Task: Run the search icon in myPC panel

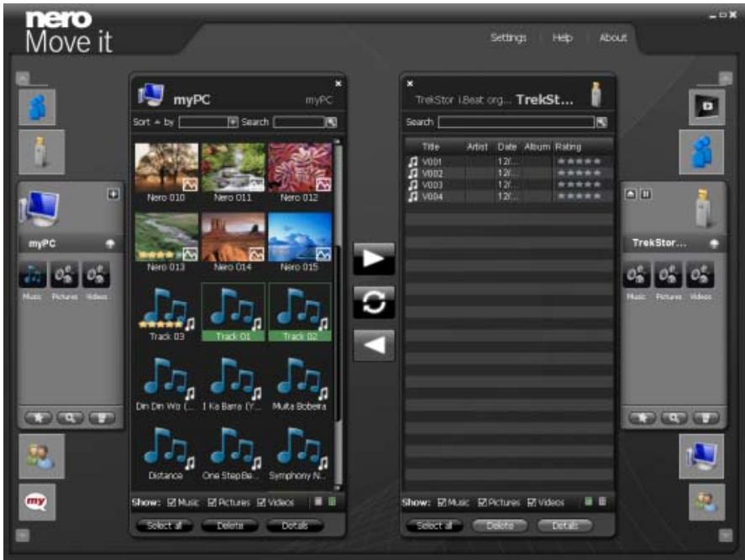Action: tap(332, 122)
